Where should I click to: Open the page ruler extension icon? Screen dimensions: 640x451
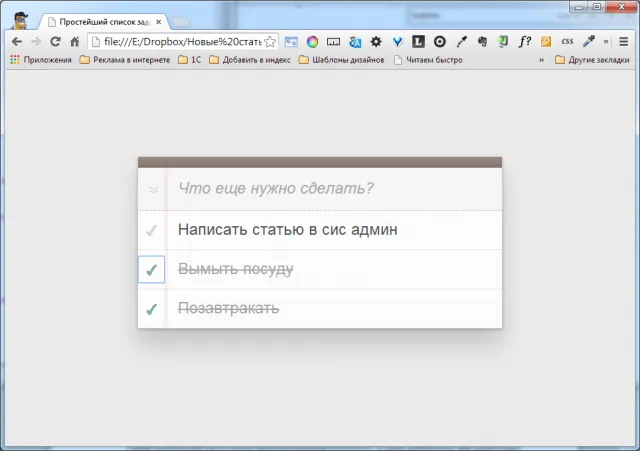click(x=333, y=42)
